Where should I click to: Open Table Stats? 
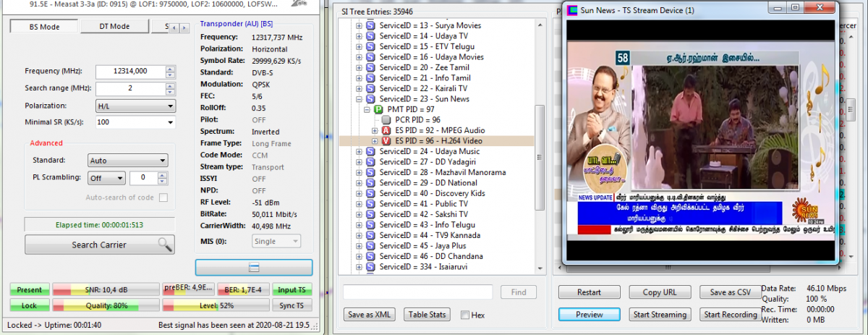coord(427,315)
